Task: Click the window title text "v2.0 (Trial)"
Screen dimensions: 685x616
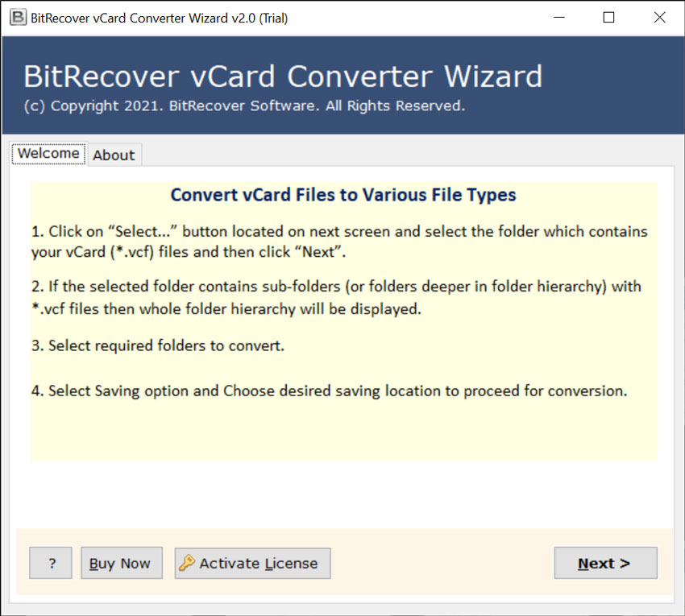Action: coord(259,19)
